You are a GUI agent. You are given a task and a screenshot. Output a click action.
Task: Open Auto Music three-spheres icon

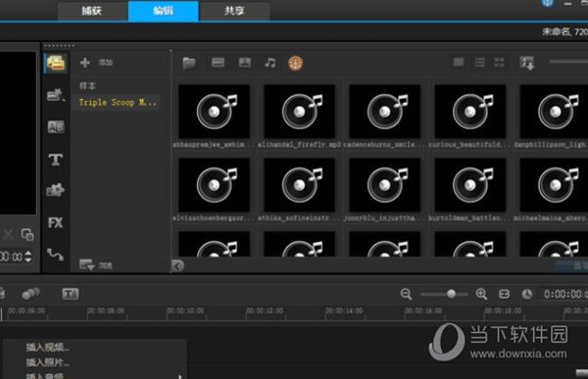[x=30, y=294]
